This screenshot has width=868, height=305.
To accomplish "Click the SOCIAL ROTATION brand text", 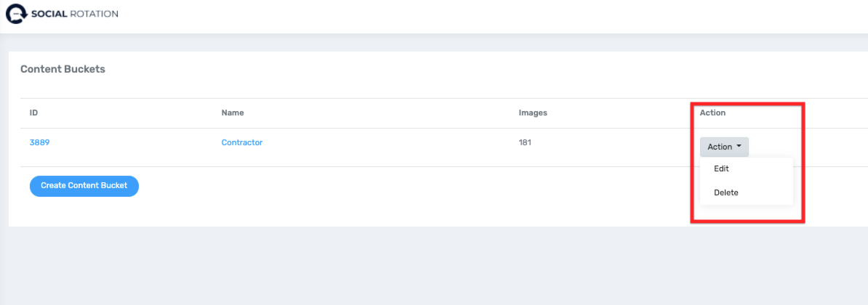I will [x=74, y=14].
